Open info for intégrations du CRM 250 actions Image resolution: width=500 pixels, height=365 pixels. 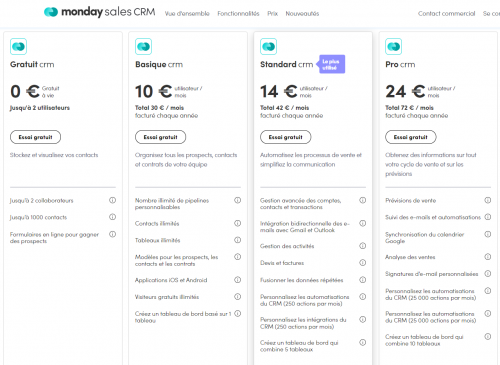point(363,319)
